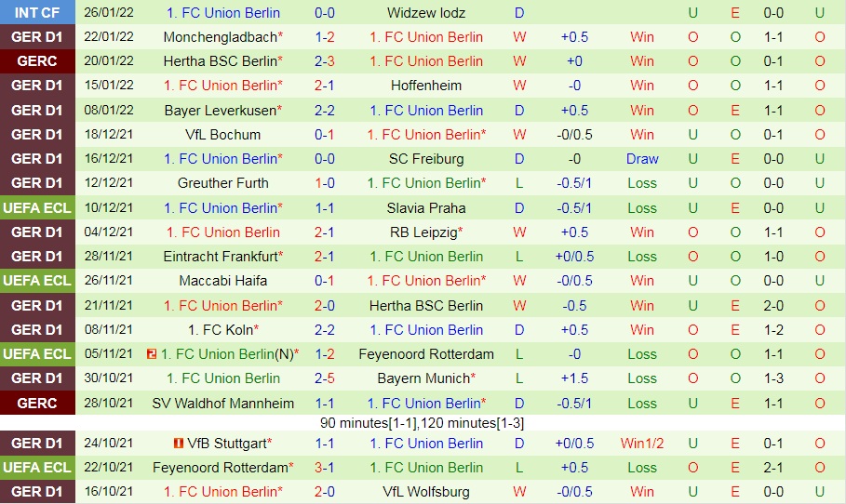This screenshot has height=504, width=846.
Task: Open SC Freiburg team page
Action: pyautogui.click(x=425, y=159)
